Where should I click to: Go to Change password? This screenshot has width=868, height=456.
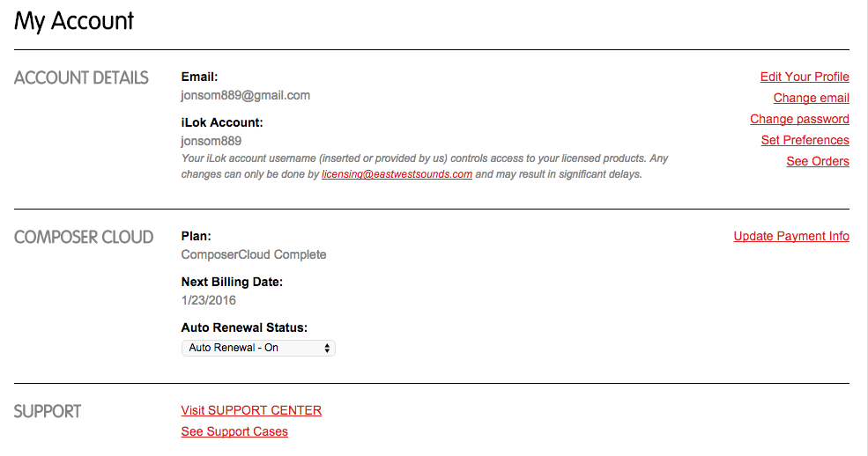tap(799, 119)
